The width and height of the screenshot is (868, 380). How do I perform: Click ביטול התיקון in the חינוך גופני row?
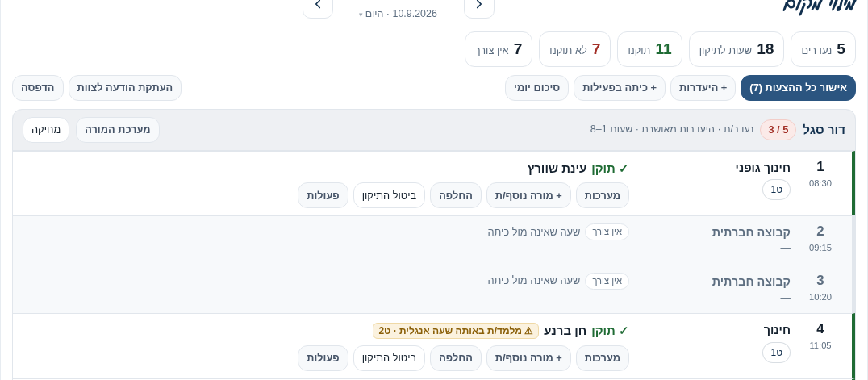[x=389, y=195]
